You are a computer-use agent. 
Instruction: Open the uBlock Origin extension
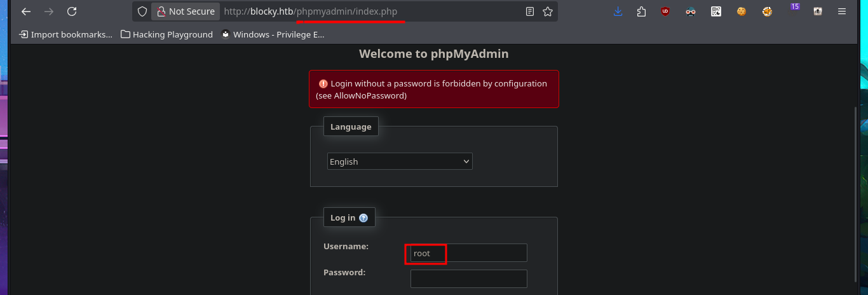tap(665, 11)
